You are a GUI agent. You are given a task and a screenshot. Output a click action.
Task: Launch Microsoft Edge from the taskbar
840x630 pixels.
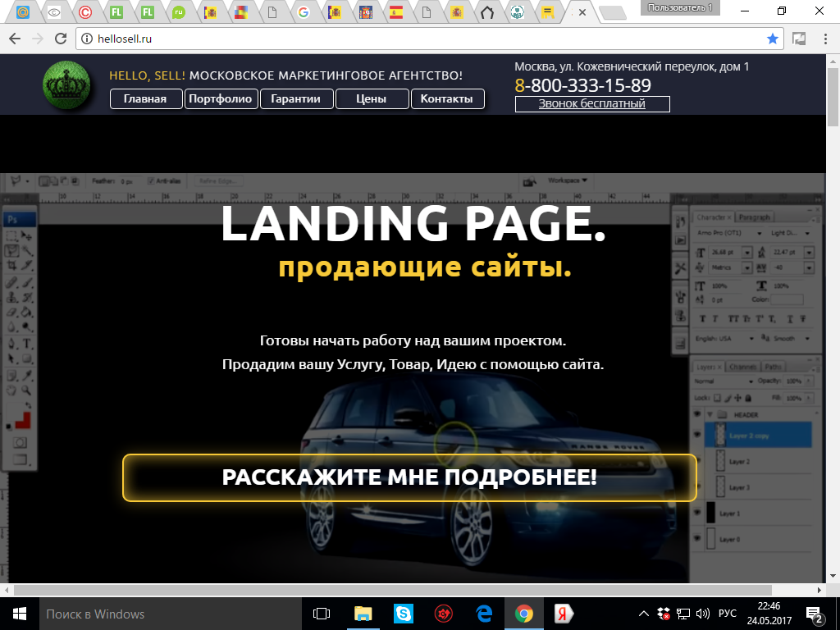tap(484, 614)
